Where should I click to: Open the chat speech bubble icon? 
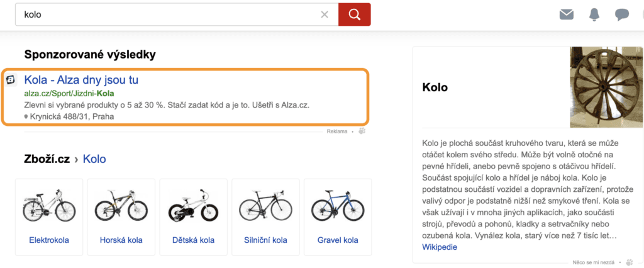[x=622, y=14]
